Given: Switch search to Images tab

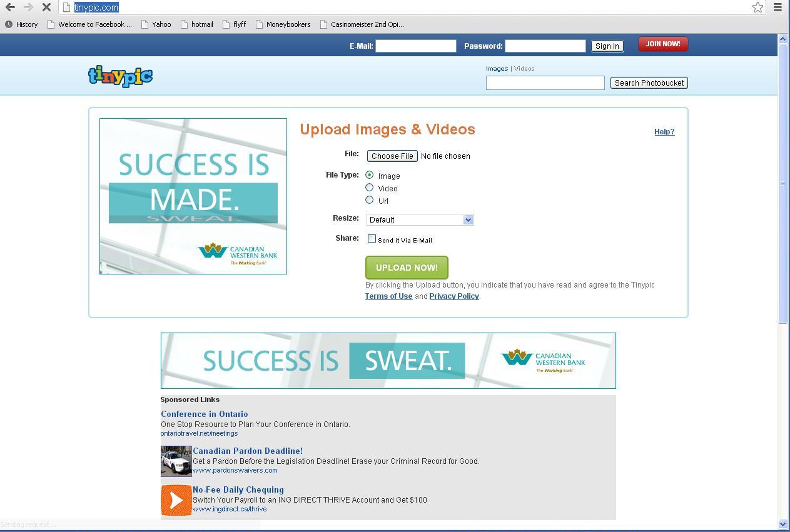Looking at the screenshot, I should point(497,69).
